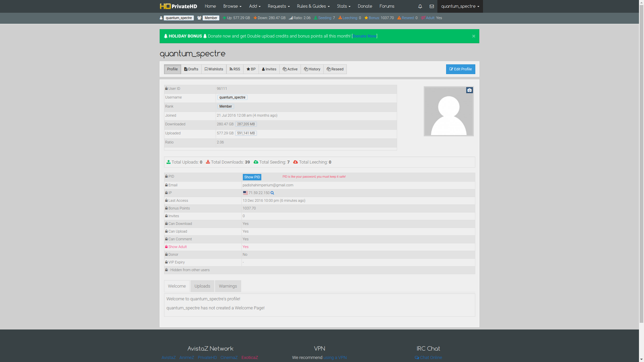Expand the Rules & Guides dropdown

tap(313, 6)
